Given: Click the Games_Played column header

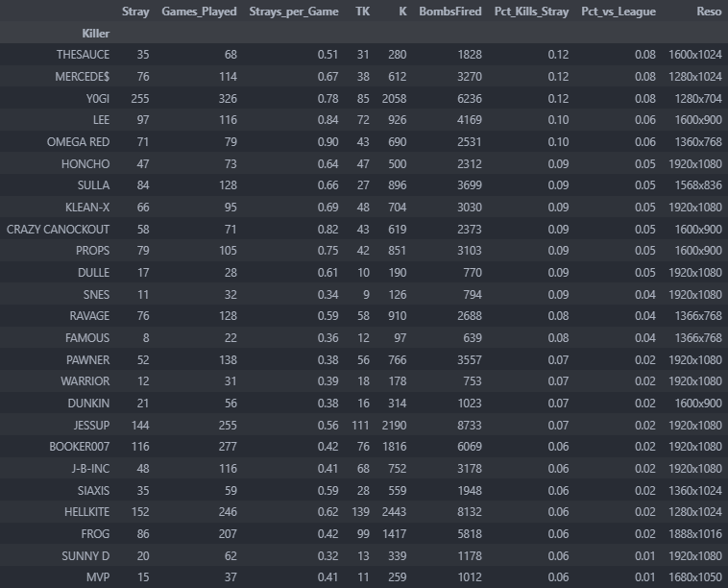Looking at the screenshot, I should (x=199, y=12).
